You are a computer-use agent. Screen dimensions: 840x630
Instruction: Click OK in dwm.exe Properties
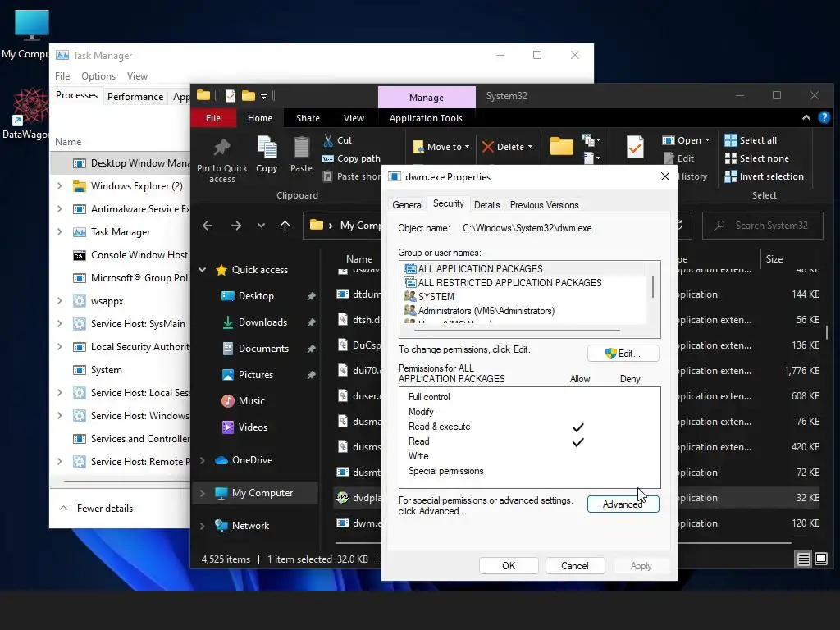click(509, 566)
